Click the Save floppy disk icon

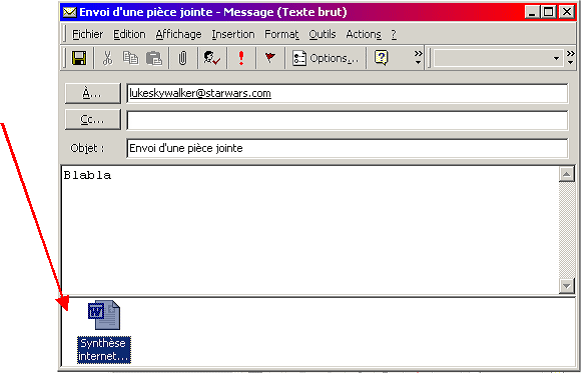click(79, 59)
